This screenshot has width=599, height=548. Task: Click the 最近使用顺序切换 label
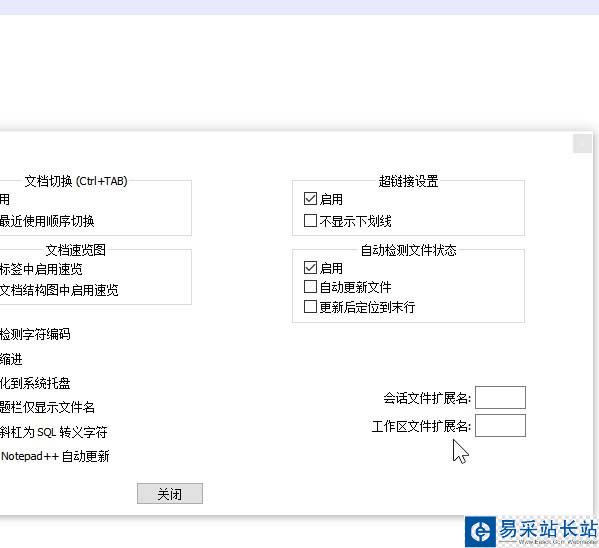[x=47, y=221]
